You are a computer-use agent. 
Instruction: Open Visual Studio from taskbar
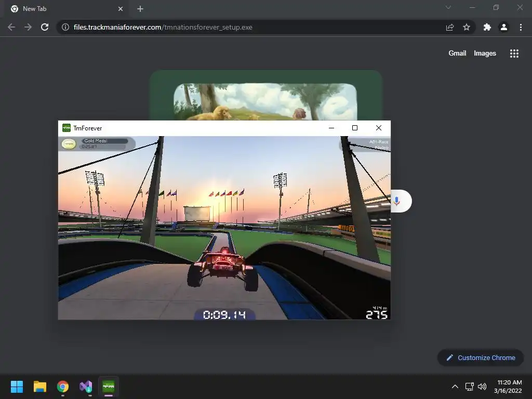[x=86, y=387]
